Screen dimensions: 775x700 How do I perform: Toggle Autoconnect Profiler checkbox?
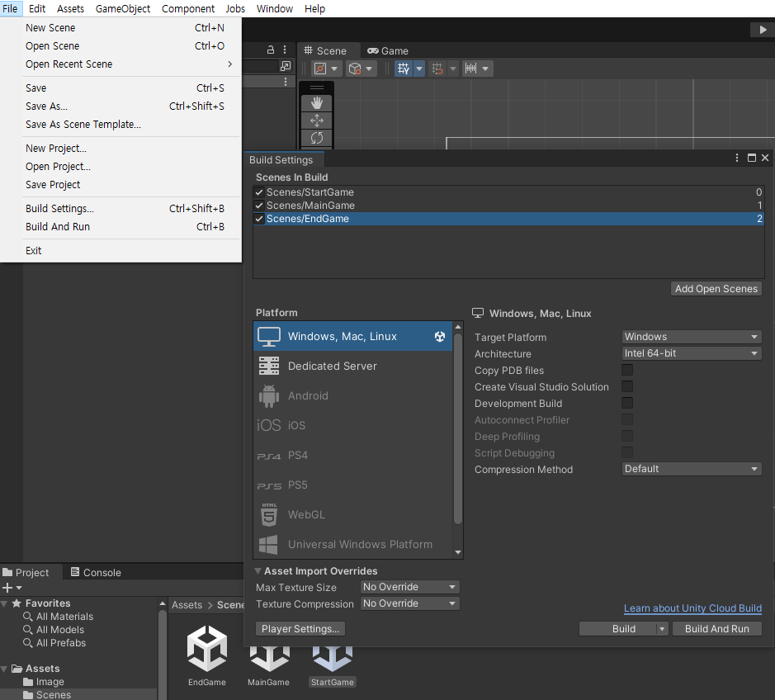pyautogui.click(x=627, y=419)
